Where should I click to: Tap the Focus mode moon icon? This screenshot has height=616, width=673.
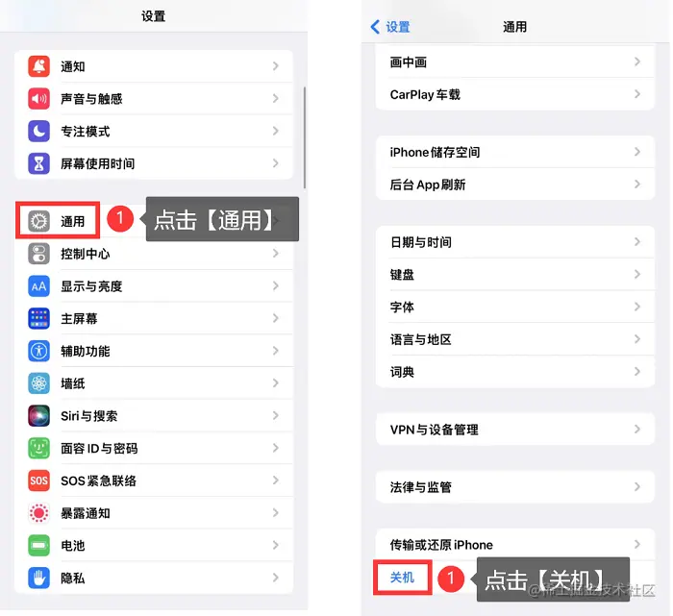point(39,131)
